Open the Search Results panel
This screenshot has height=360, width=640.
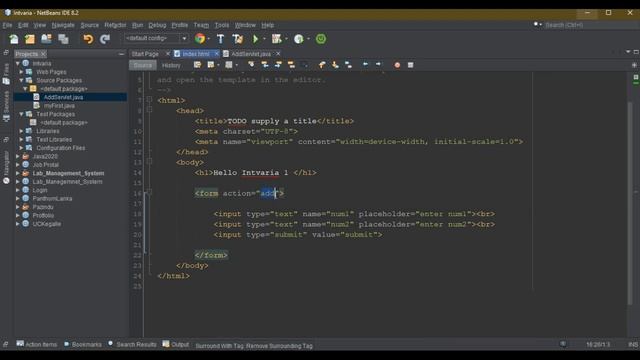[133, 344]
